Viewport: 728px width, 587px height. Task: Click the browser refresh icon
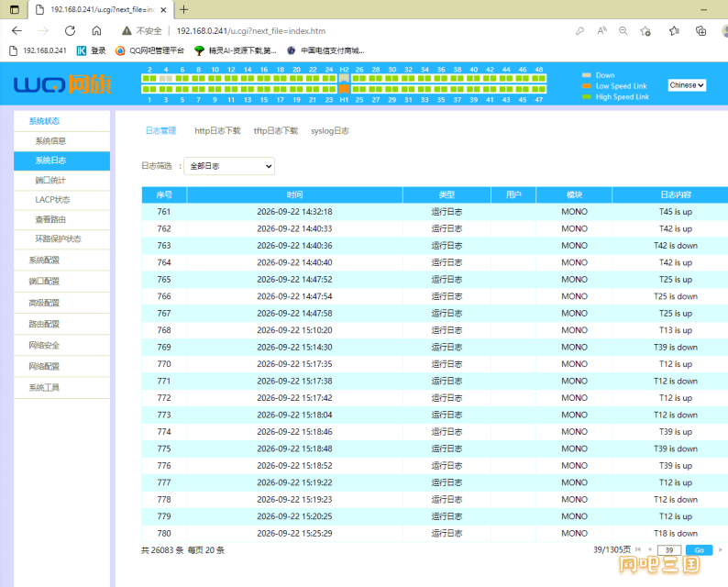pos(70,30)
